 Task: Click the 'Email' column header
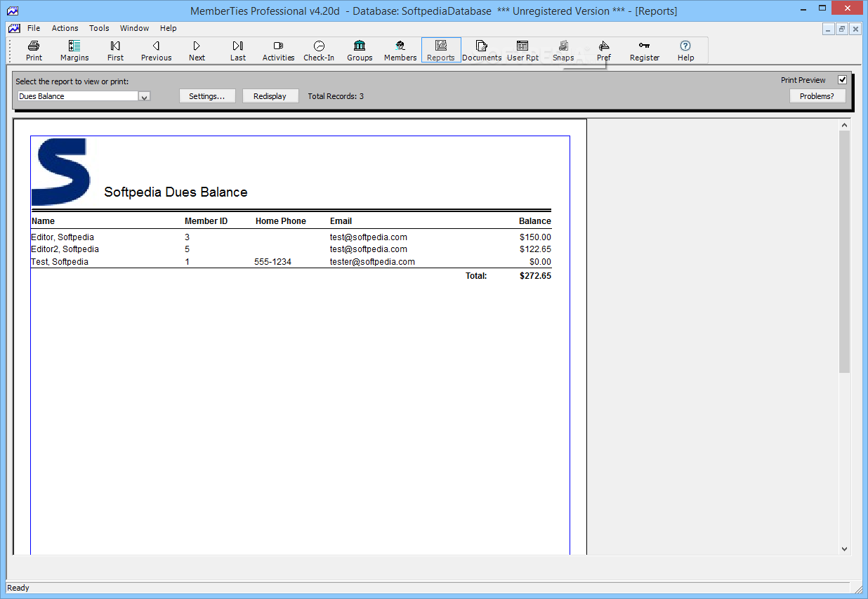click(341, 221)
